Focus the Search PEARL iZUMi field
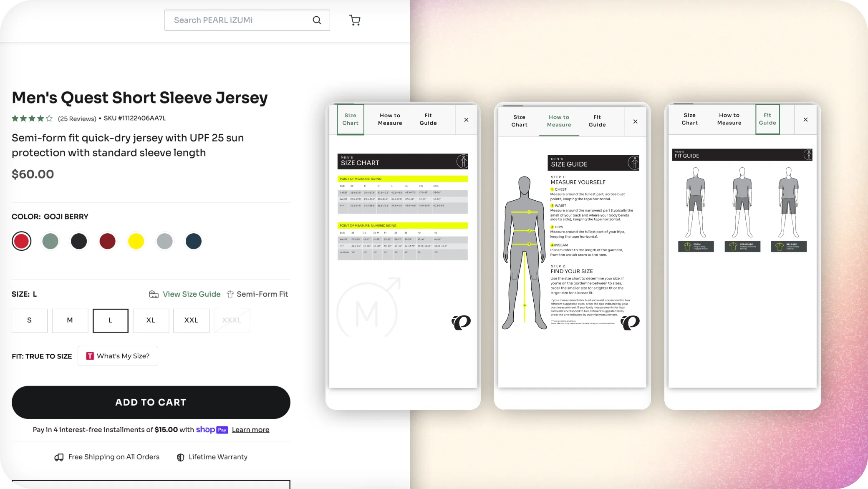This screenshot has height=489, width=868. click(247, 20)
